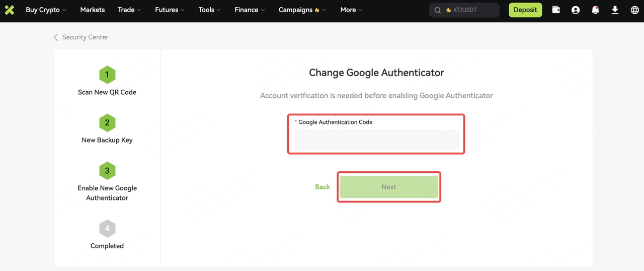The image size is (644, 271).
Task: Focus the Google Authentication Code field
Action: tap(376, 140)
